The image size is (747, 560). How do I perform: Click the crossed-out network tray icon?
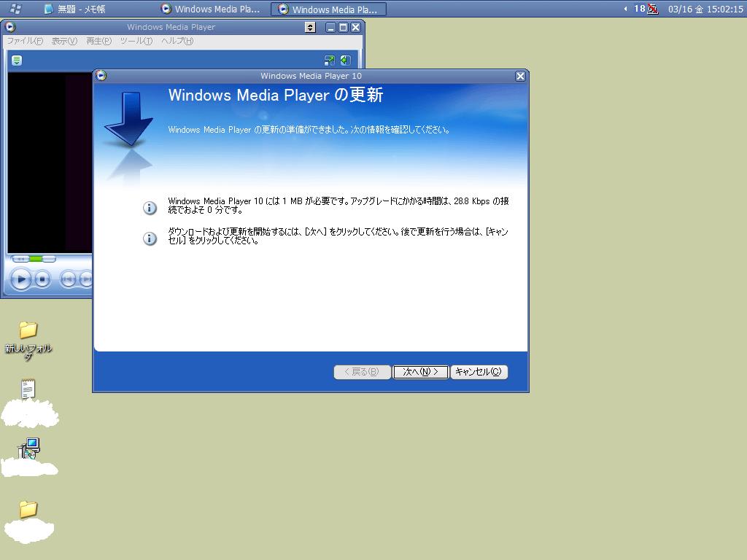click(653, 9)
